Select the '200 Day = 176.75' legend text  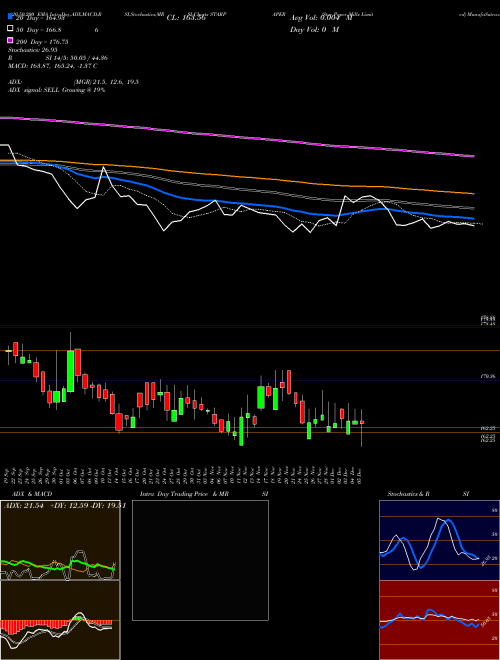pyautogui.click(x=42, y=42)
